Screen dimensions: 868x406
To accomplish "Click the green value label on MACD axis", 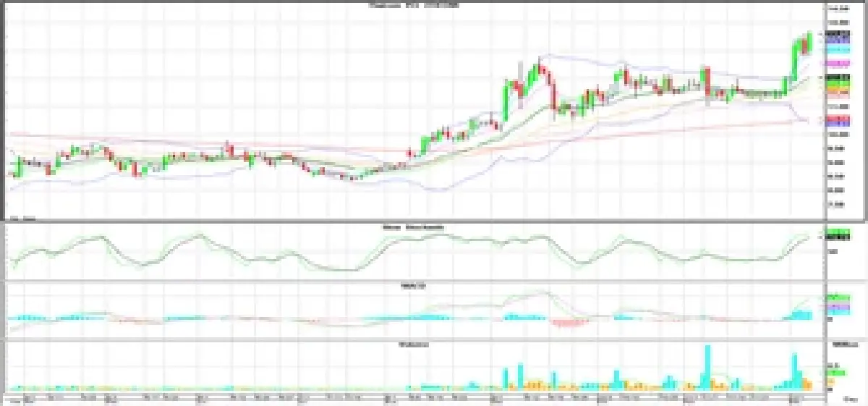I will [837, 297].
